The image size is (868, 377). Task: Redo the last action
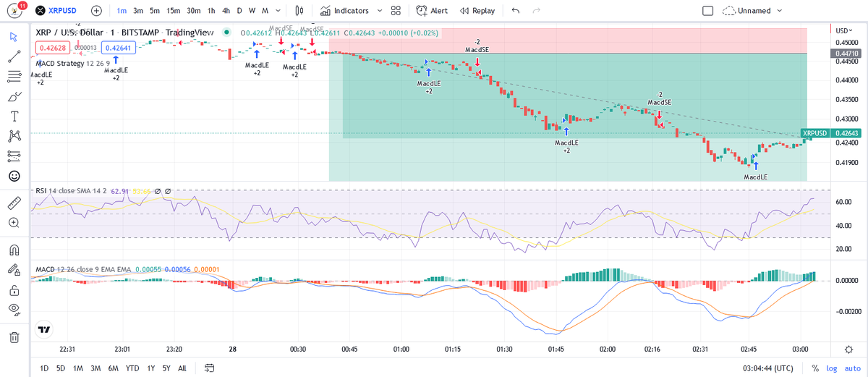(x=536, y=11)
